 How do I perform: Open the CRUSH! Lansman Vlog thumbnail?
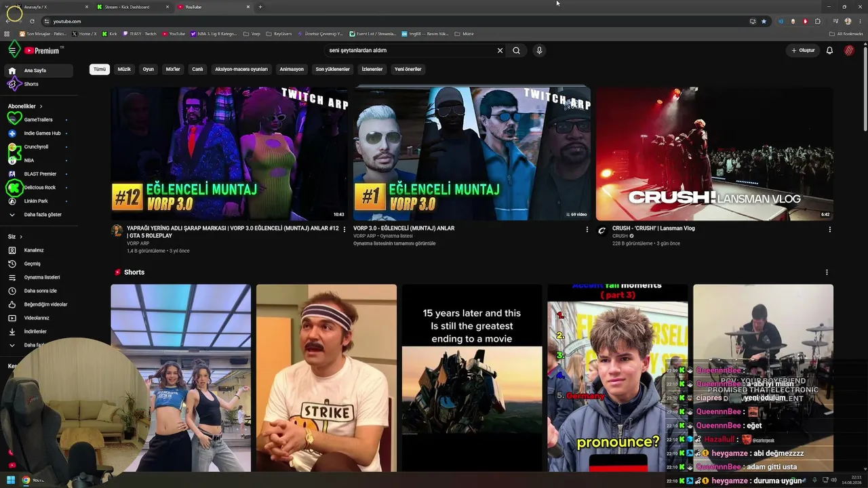715,153
